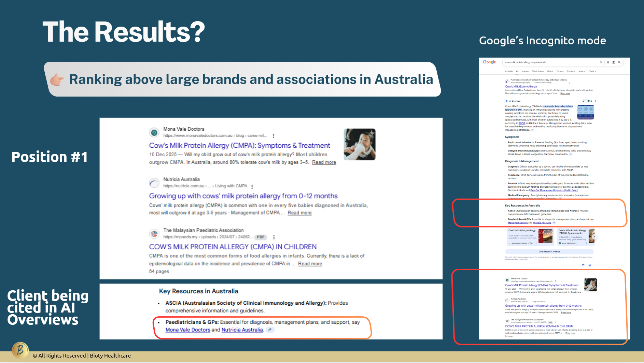Click the PDF badge in enlarged results
This screenshot has width=644, height=363.
click(261, 237)
